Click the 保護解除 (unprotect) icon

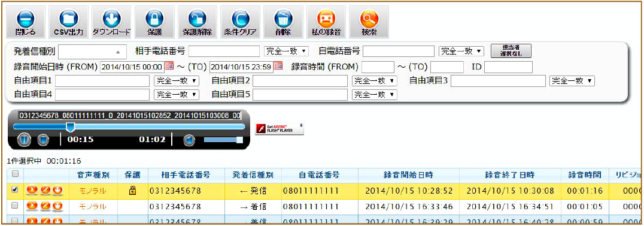197,22
